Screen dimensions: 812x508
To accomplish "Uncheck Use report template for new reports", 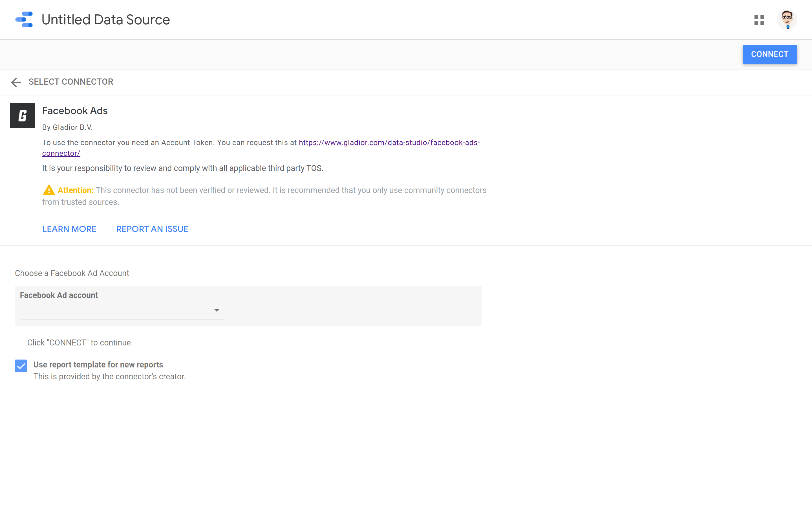I will click(21, 365).
